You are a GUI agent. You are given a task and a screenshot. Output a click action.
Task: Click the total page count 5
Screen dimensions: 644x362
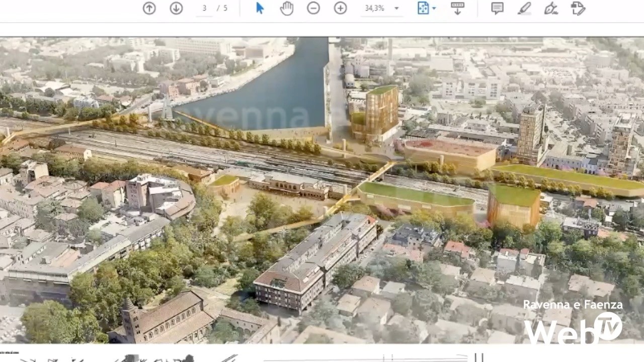(x=225, y=8)
